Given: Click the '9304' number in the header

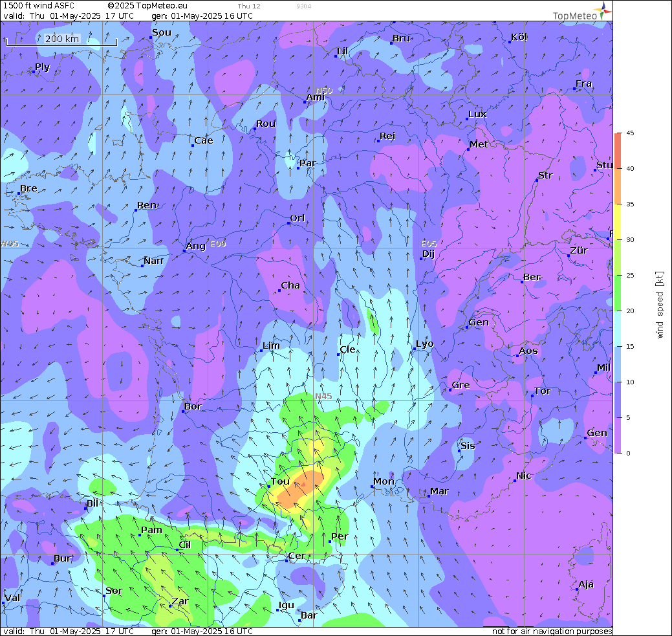Looking at the screenshot, I should pos(304,6).
